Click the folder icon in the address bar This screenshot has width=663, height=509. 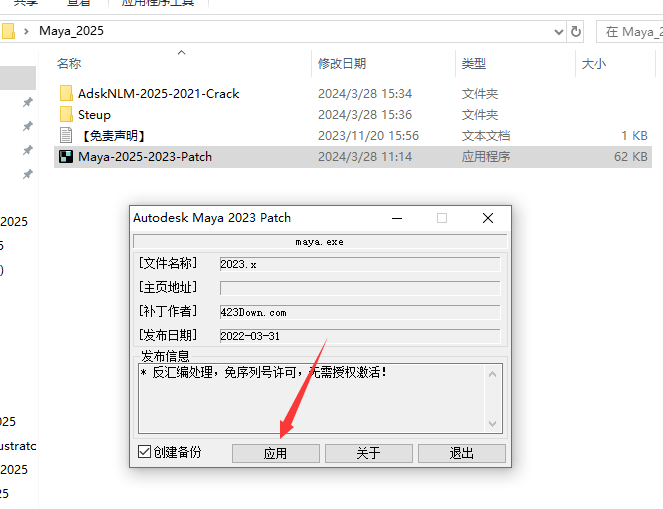click(8, 31)
